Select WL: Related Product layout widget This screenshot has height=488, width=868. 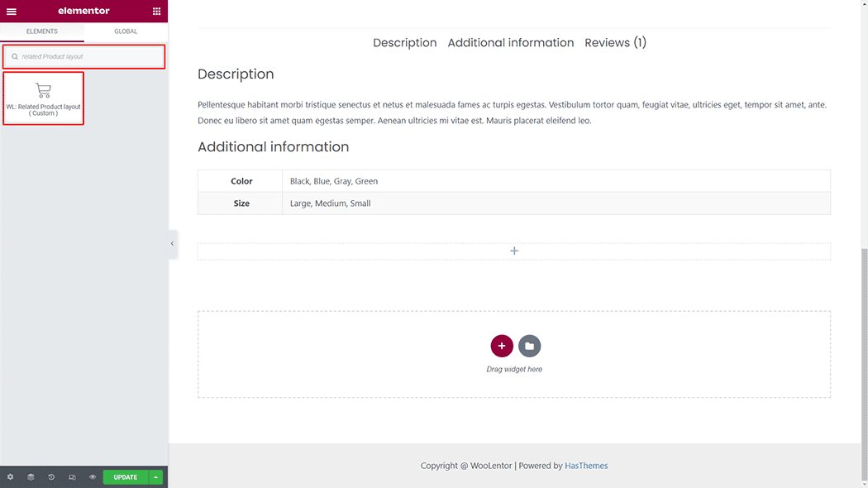(44, 98)
